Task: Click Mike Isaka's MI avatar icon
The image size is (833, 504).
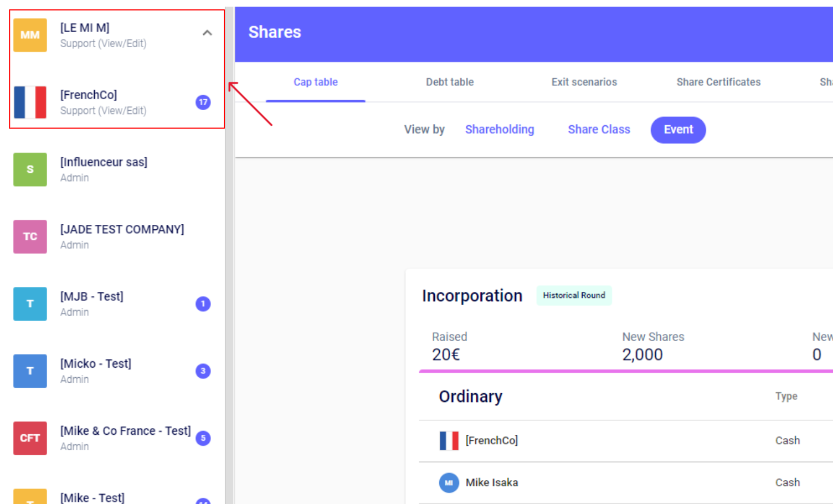Action: click(x=449, y=483)
